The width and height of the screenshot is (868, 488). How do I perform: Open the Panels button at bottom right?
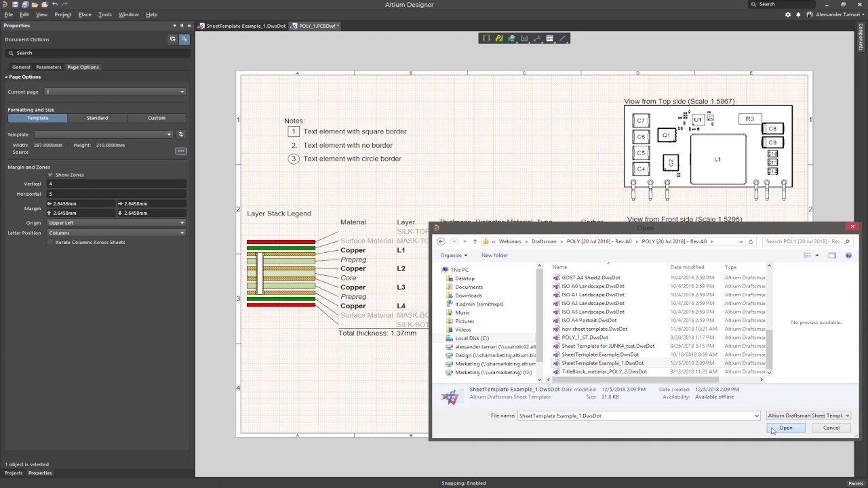856,483
